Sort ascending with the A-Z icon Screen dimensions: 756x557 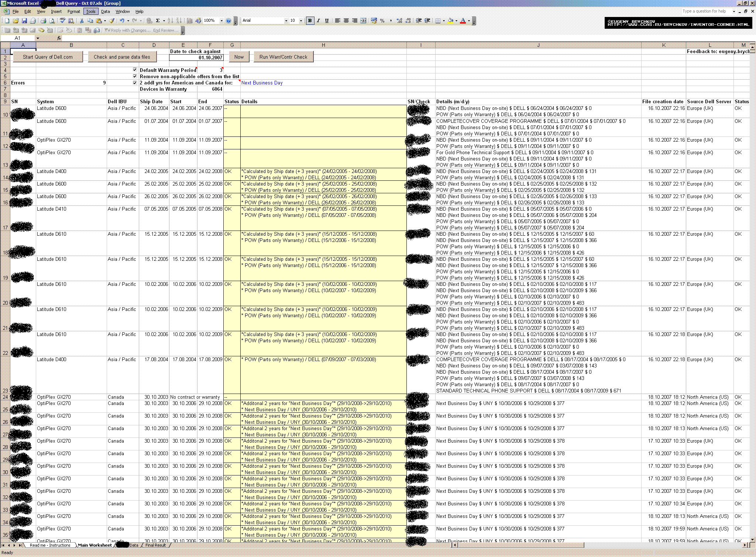coord(170,21)
